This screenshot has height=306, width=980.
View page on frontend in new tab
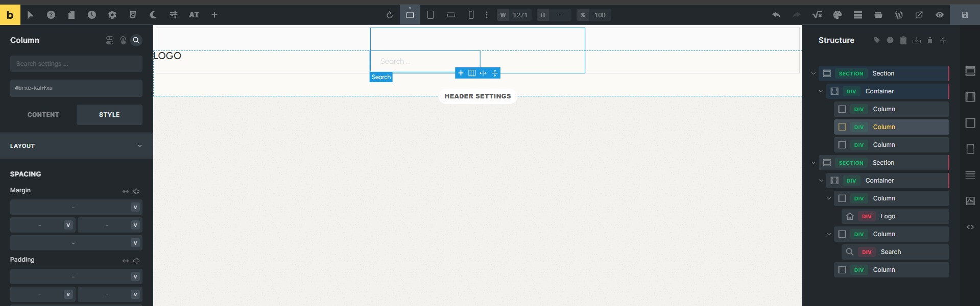(919, 15)
